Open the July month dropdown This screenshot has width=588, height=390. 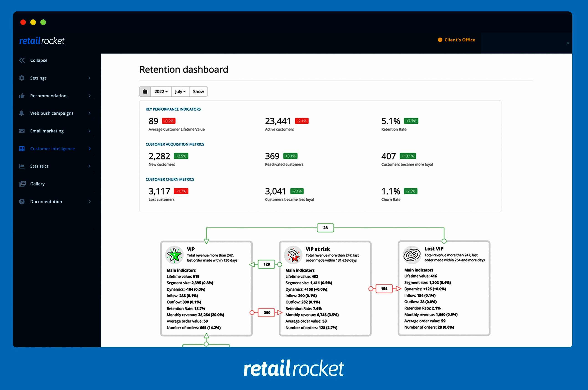[x=180, y=92]
